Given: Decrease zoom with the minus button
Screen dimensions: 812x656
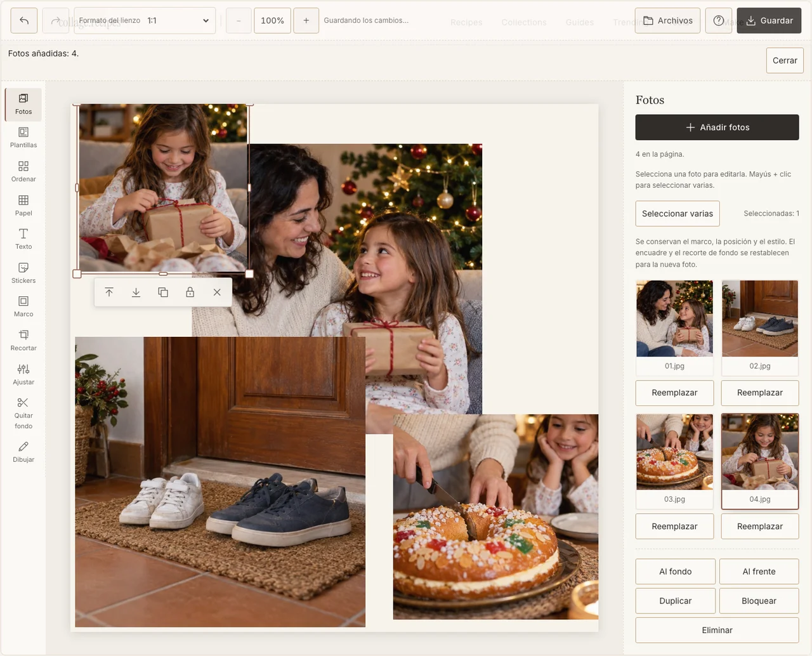Looking at the screenshot, I should click(x=239, y=20).
